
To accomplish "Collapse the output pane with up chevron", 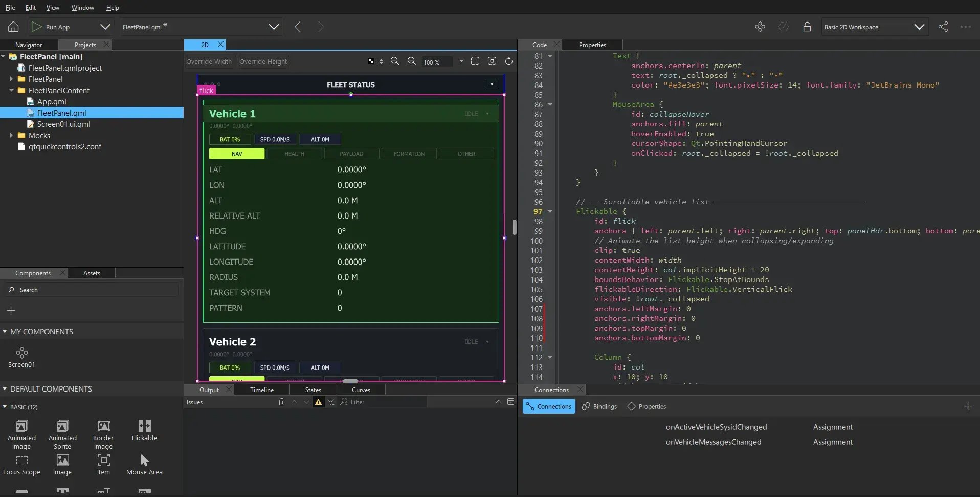I will coord(499,402).
